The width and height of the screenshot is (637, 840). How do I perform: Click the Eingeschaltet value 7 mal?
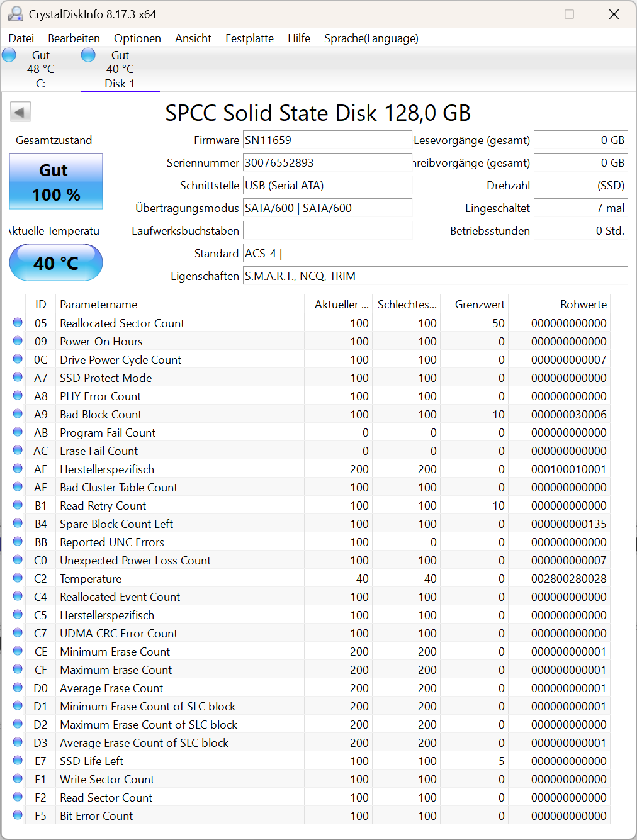pos(580,208)
